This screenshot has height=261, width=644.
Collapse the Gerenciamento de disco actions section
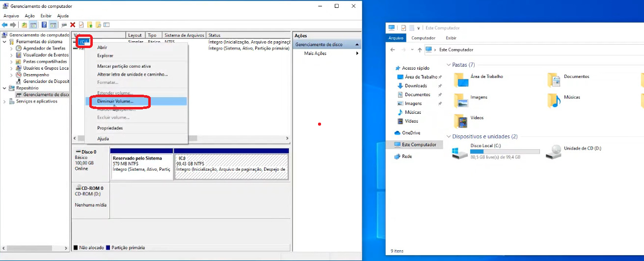coord(357,45)
